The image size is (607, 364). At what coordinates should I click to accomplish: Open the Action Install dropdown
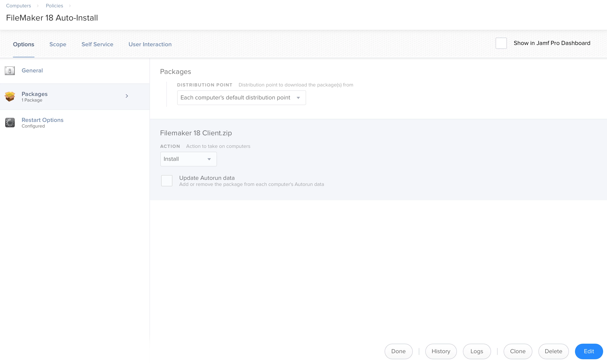(188, 159)
